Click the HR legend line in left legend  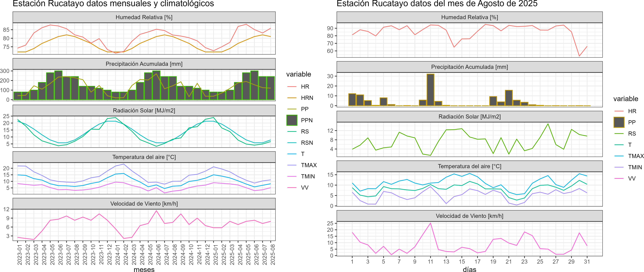[x=292, y=86]
